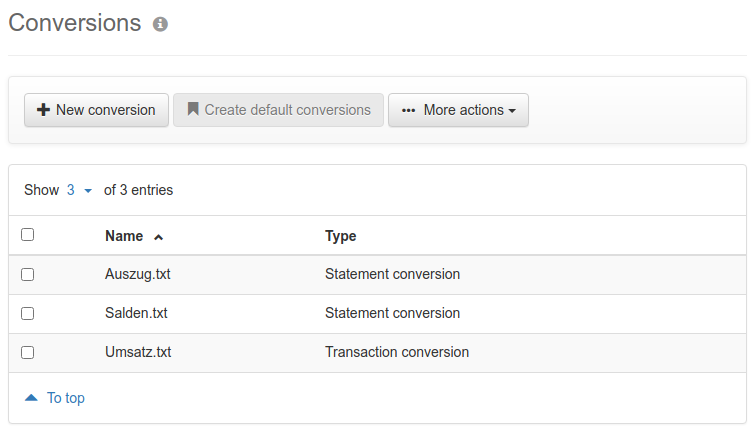This screenshot has width=754, height=433.
Task: Click the To top link
Action: (x=55, y=398)
